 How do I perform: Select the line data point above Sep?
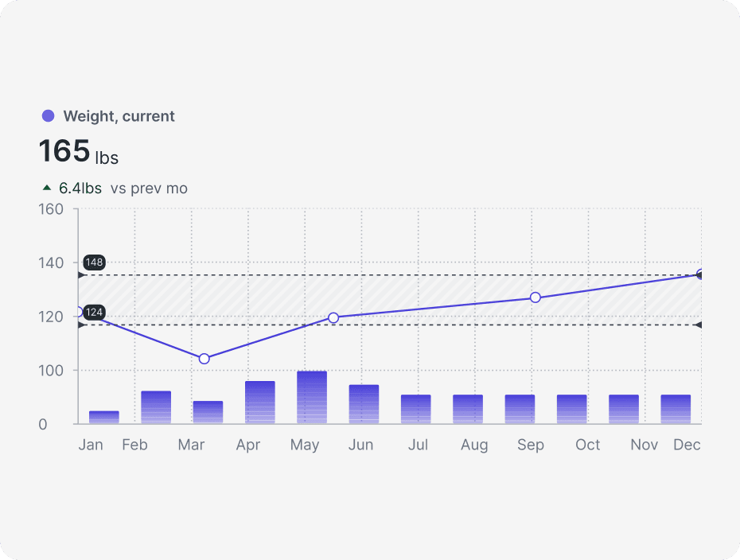tap(535, 297)
